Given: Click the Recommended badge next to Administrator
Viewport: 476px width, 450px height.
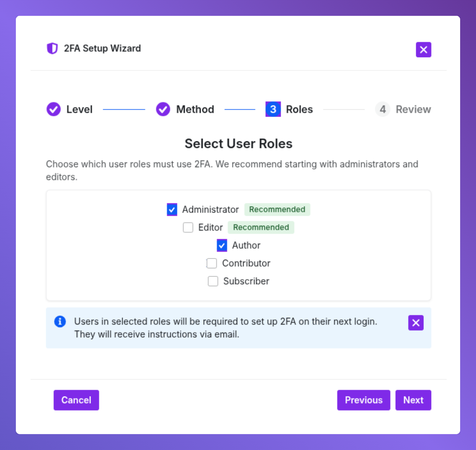Looking at the screenshot, I should [277, 209].
